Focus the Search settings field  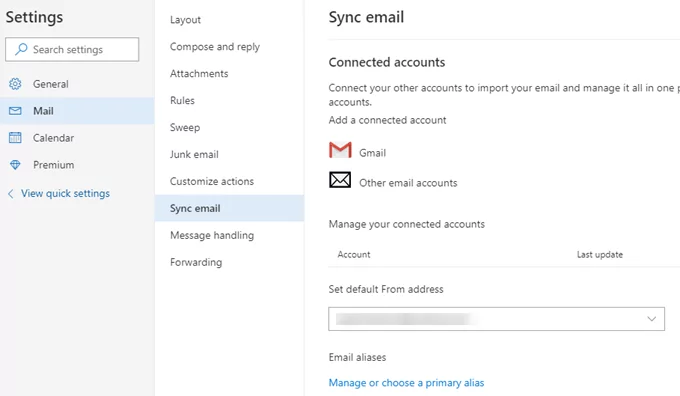pos(72,49)
